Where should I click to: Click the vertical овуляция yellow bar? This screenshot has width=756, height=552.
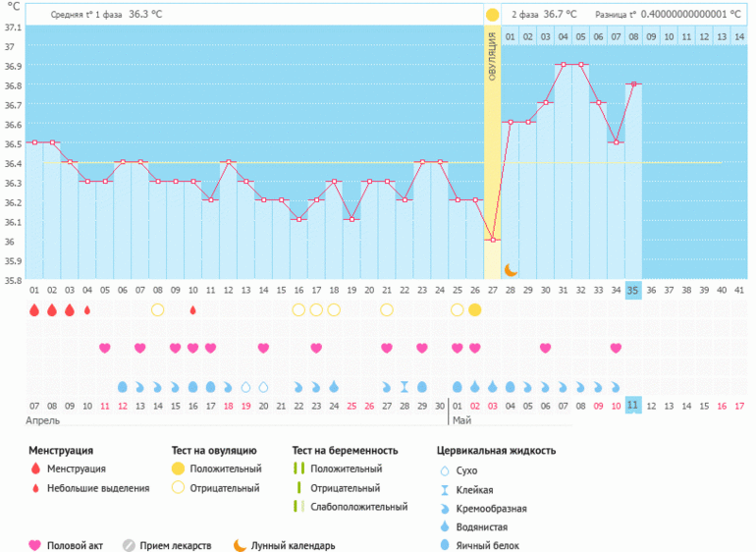click(492, 147)
